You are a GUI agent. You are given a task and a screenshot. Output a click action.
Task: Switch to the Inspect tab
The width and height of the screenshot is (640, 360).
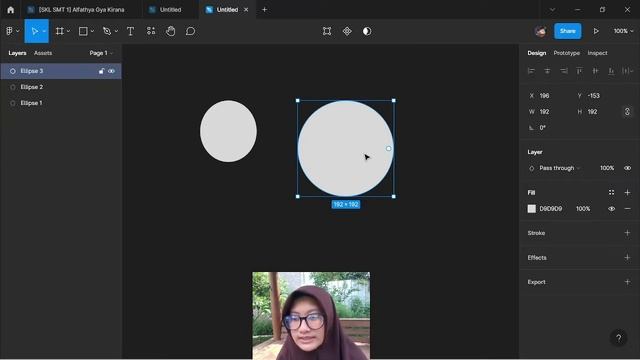pyautogui.click(x=597, y=53)
